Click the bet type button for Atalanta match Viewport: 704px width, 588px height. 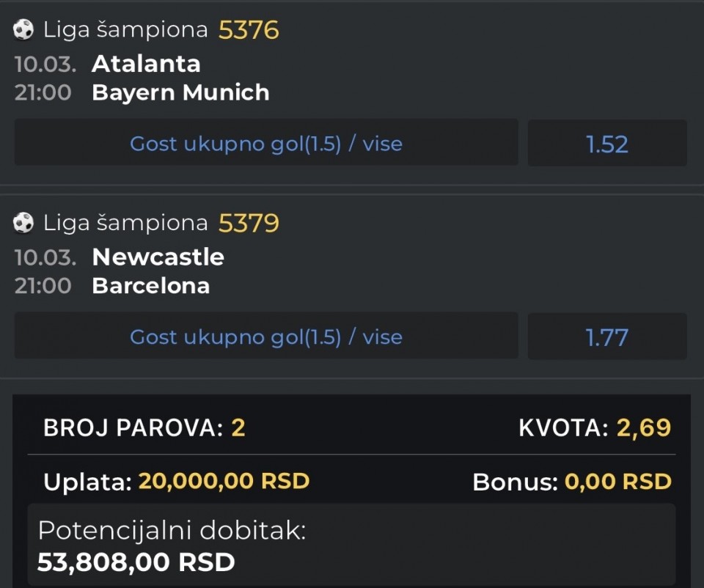[x=266, y=144]
